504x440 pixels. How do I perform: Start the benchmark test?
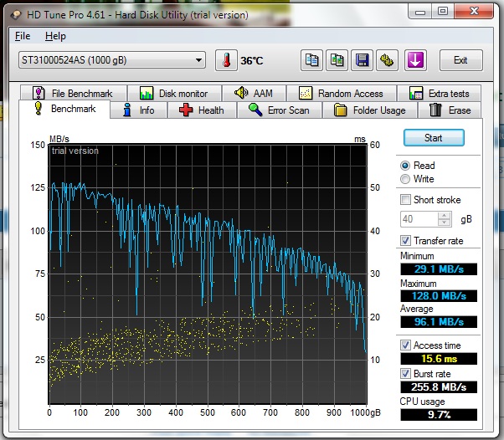(x=434, y=138)
